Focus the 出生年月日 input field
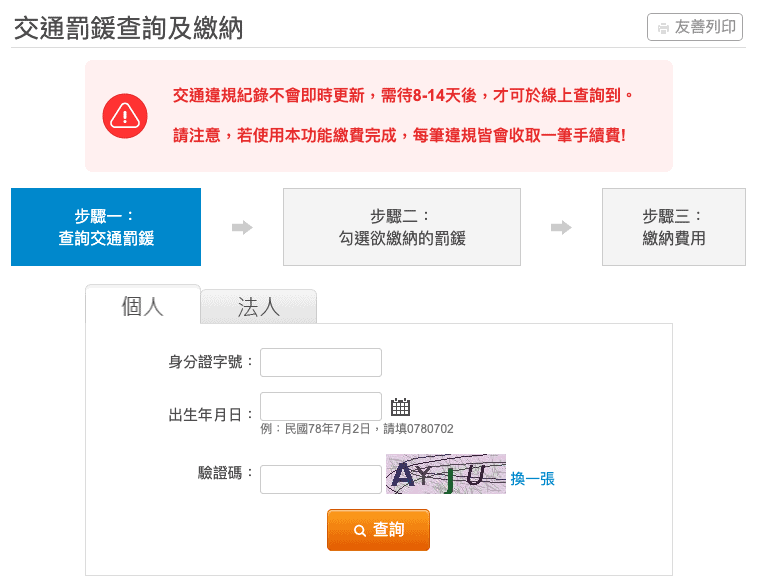 tap(321, 406)
